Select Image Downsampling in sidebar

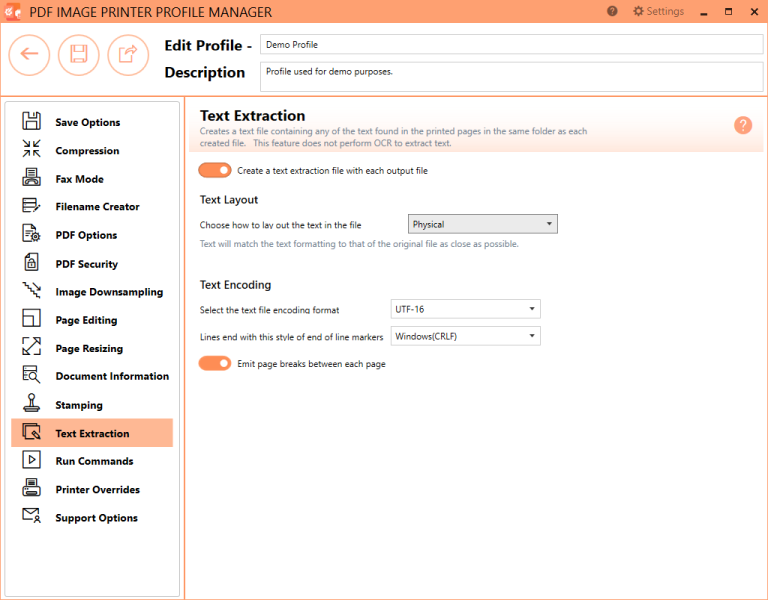click(109, 292)
